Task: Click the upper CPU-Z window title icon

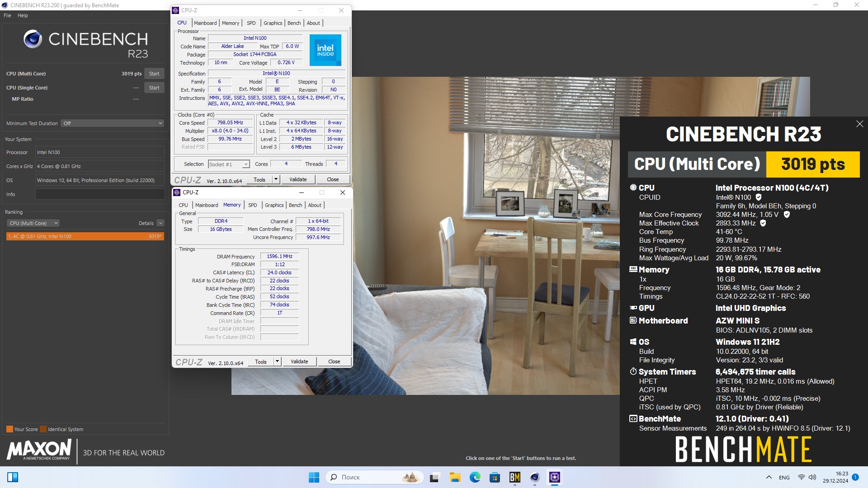Action: [x=176, y=10]
